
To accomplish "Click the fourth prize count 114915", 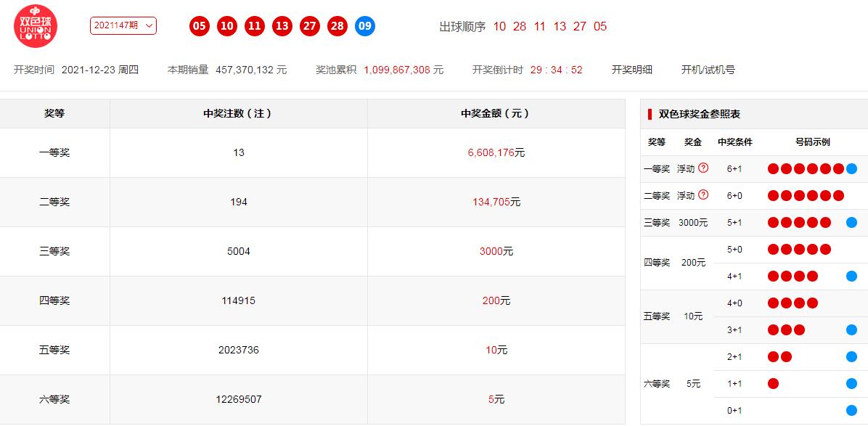I will click(239, 301).
